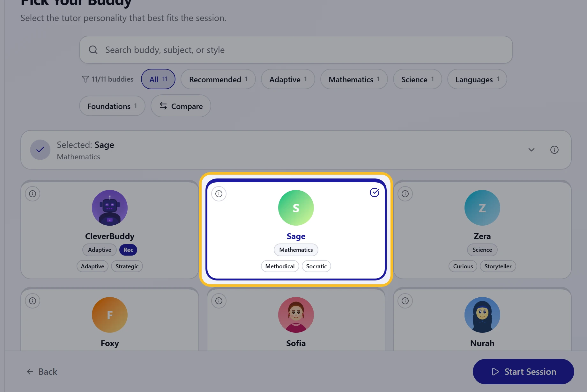The height and width of the screenshot is (392, 587).
Task: Click info icon in Selected Sage bar
Action: [554, 150]
